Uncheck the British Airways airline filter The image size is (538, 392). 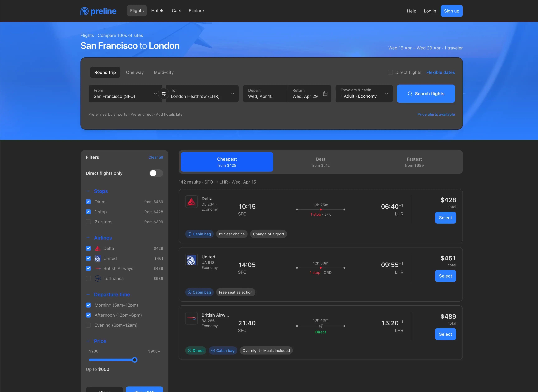[x=88, y=268]
